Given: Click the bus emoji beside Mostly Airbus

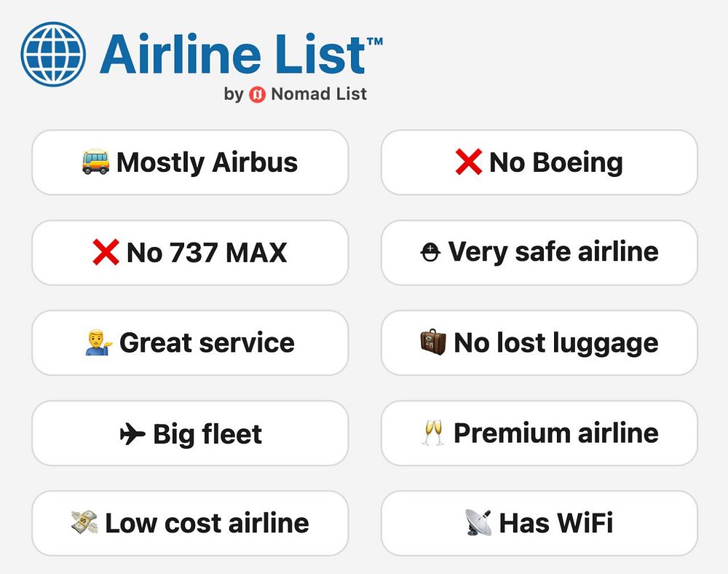Looking at the screenshot, I should coord(96,162).
